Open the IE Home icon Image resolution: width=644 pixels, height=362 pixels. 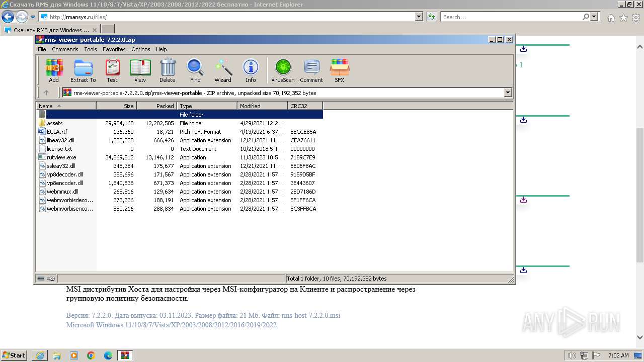coord(611,18)
